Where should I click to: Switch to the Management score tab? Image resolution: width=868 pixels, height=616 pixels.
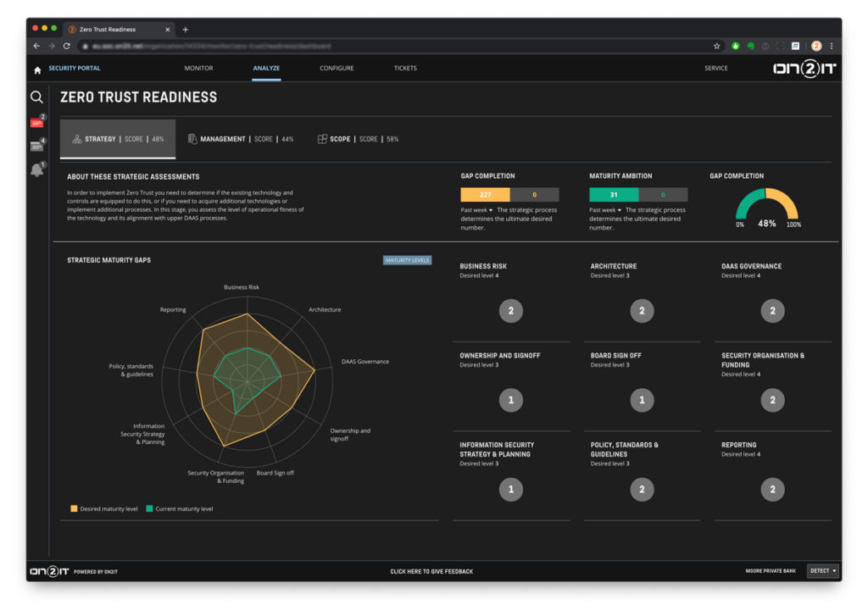tap(241, 139)
